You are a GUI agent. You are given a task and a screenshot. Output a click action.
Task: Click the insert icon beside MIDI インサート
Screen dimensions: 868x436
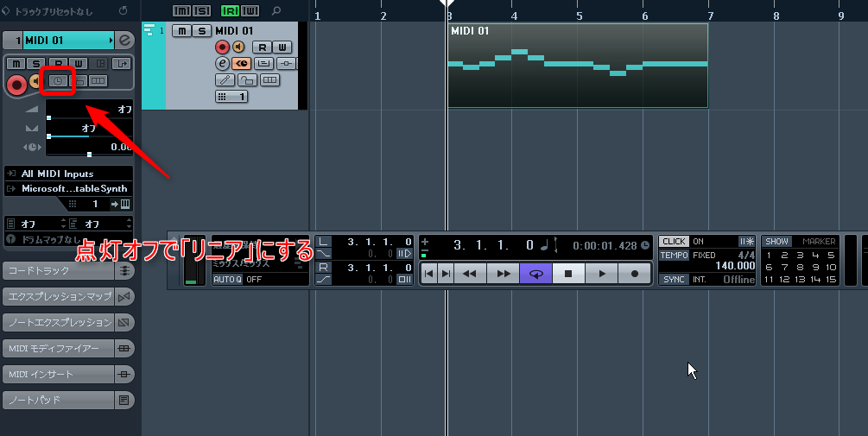[x=124, y=374]
